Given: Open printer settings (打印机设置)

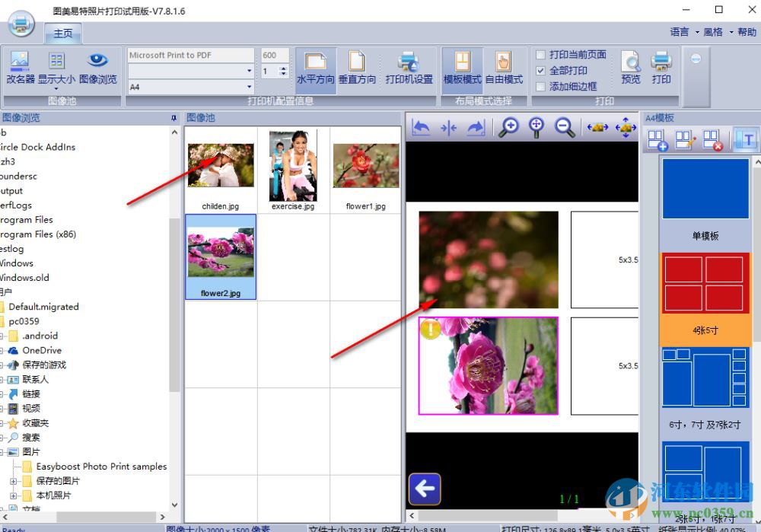Looking at the screenshot, I should coord(409,68).
